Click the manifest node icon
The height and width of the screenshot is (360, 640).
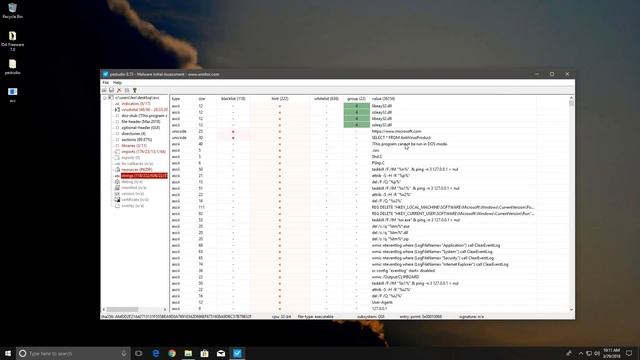pos(117,188)
